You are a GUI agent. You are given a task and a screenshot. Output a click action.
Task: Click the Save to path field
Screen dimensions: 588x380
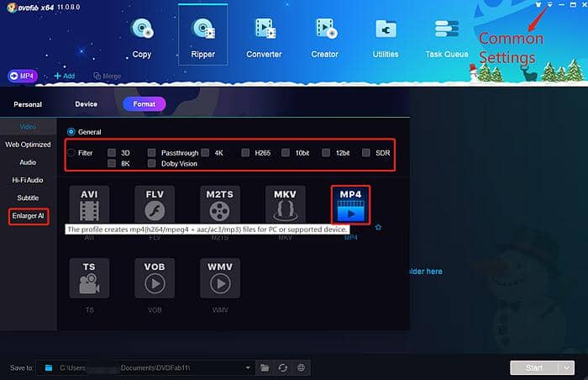145,367
